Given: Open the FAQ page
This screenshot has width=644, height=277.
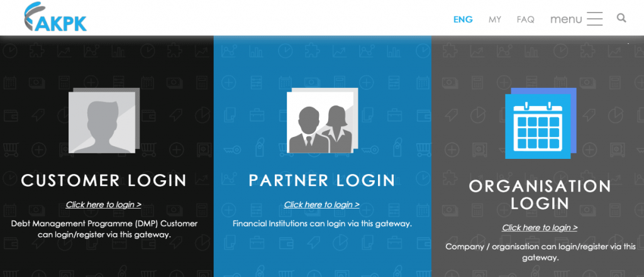Looking at the screenshot, I should pos(525,19).
